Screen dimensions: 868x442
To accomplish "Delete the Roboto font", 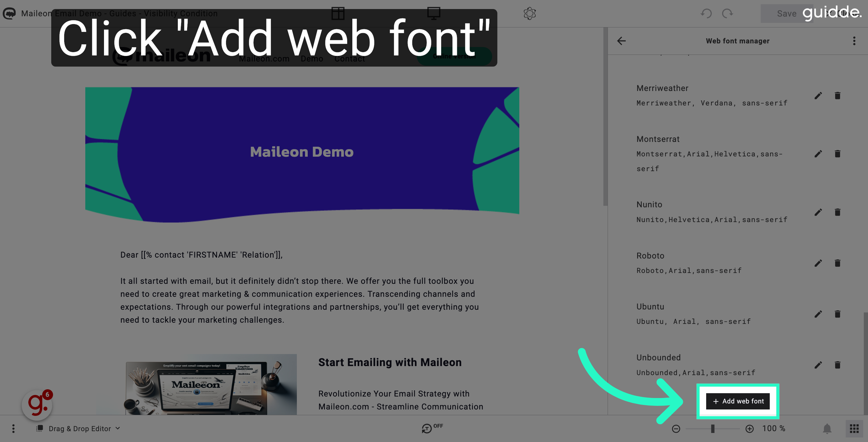I will [837, 263].
